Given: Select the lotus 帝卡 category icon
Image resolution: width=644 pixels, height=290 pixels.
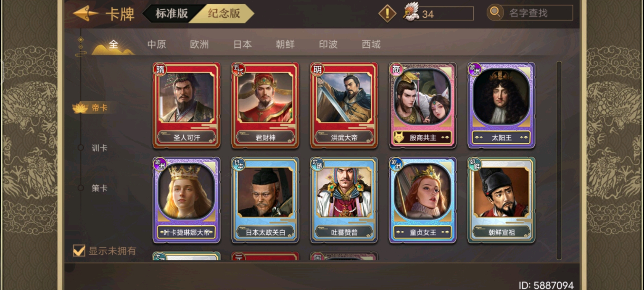Looking at the screenshot, I should click(80, 108).
